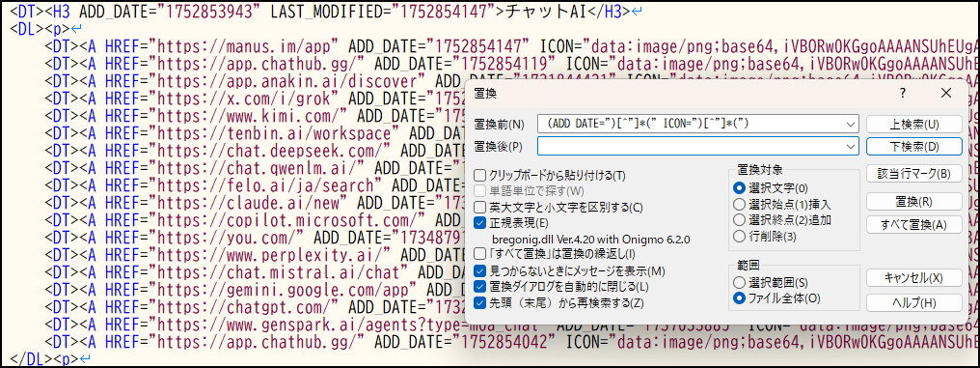Click the 下検索(D) search down button

tap(913, 147)
